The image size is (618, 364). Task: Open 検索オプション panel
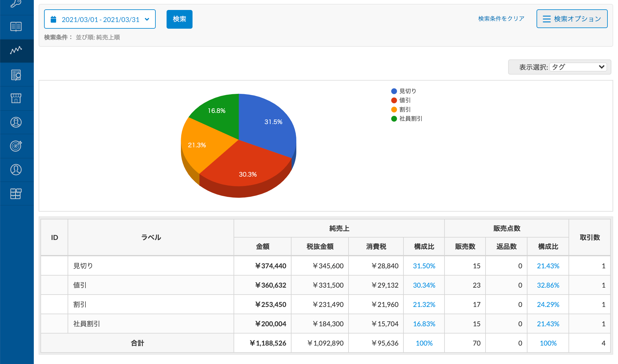coord(572,19)
